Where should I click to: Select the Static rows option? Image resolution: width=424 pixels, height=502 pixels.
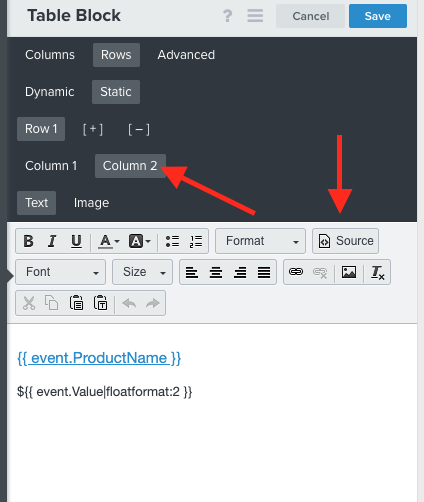coord(116,92)
